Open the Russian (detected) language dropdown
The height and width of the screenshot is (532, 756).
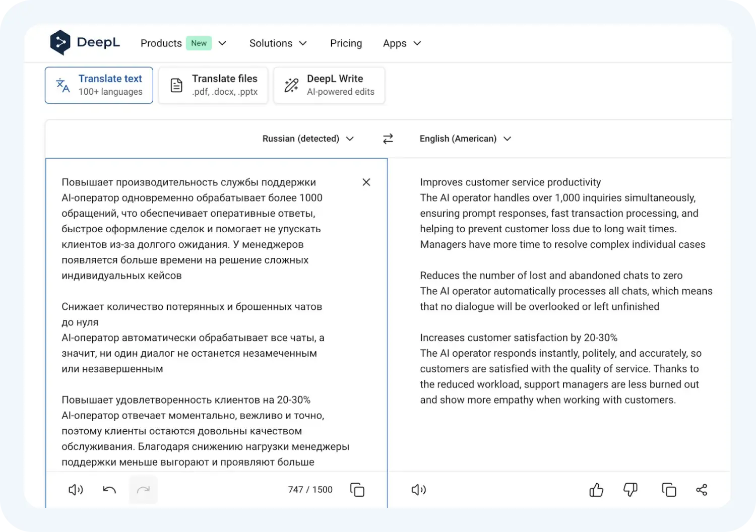click(308, 139)
